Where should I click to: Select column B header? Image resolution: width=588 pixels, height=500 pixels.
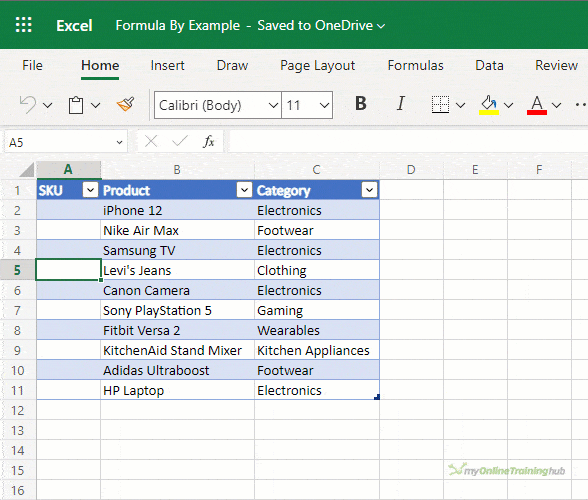[x=177, y=170]
